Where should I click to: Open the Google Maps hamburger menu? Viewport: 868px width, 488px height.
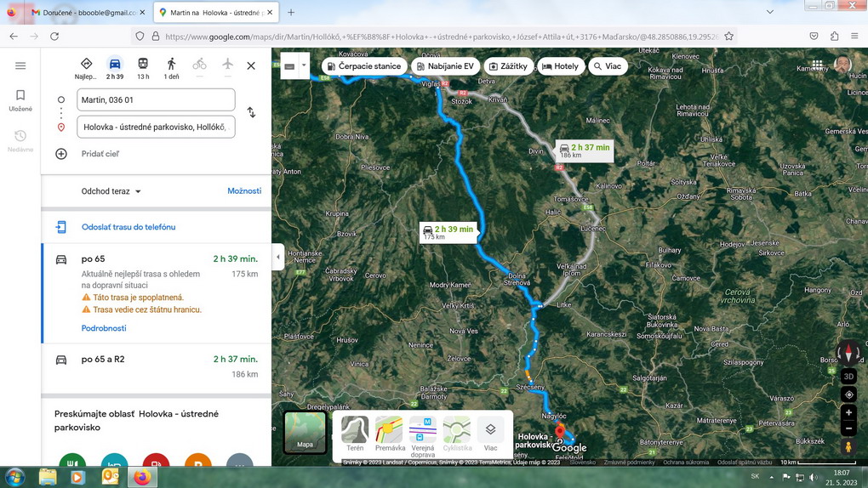(x=20, y=65)
